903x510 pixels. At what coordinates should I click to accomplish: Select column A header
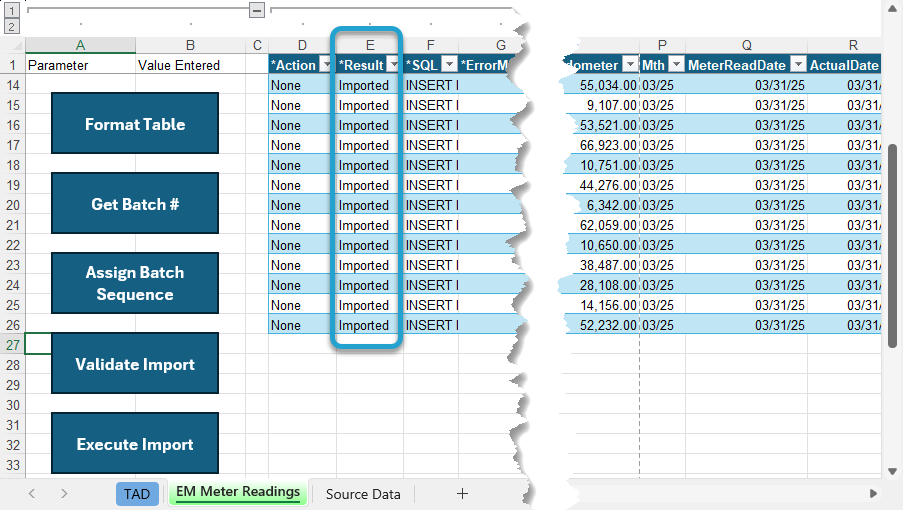click(x=80, y=45)
